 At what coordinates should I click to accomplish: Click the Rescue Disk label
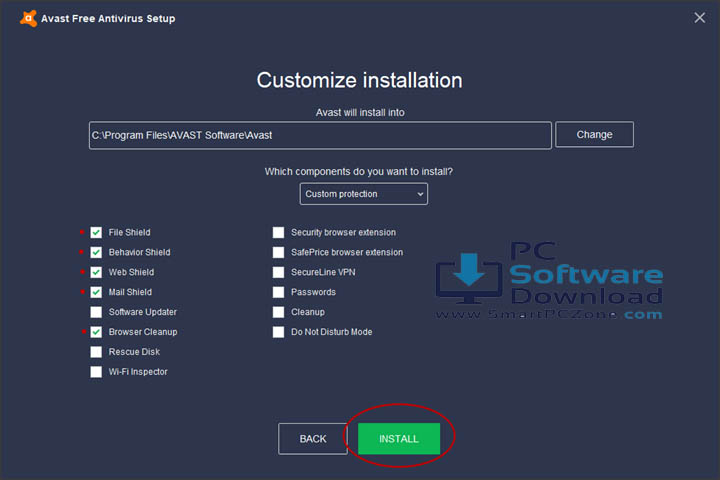tap(134, 352)
